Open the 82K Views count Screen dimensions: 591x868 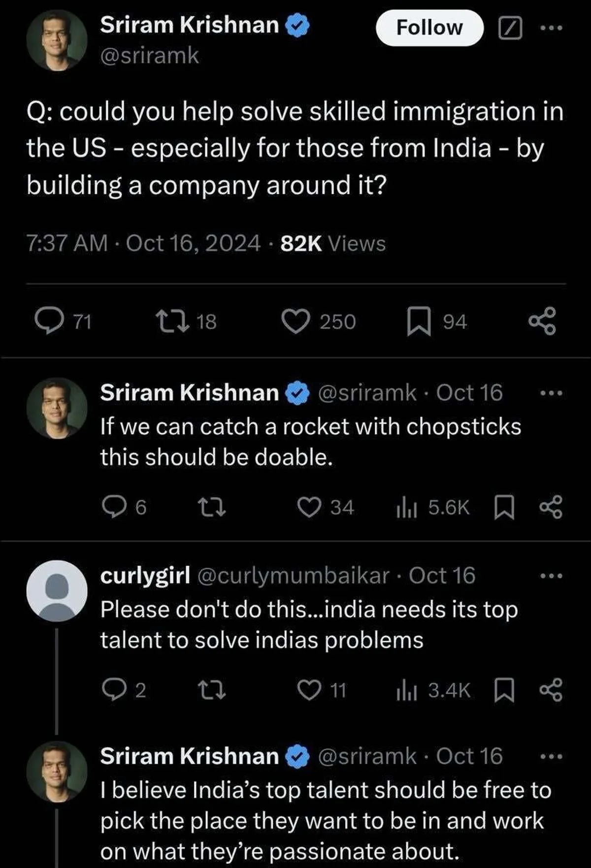(x=333, y=243)
